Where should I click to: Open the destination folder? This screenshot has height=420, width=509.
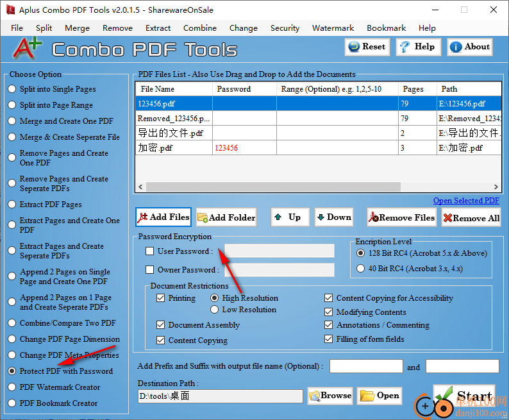tap(380, 396)
